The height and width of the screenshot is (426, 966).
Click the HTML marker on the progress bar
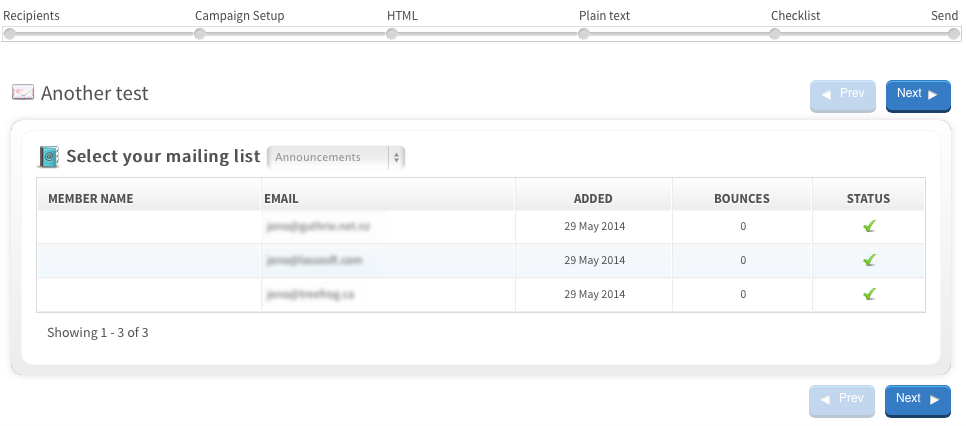[392, 34]
